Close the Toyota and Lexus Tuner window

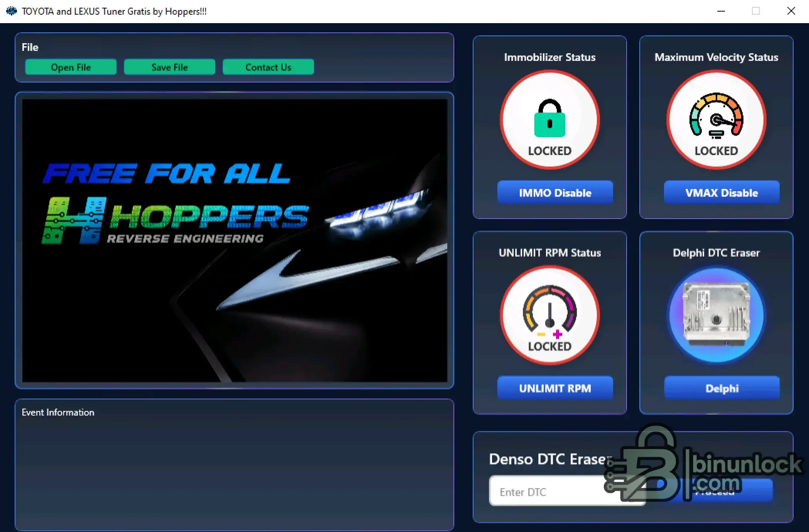[x=791, y=11]
